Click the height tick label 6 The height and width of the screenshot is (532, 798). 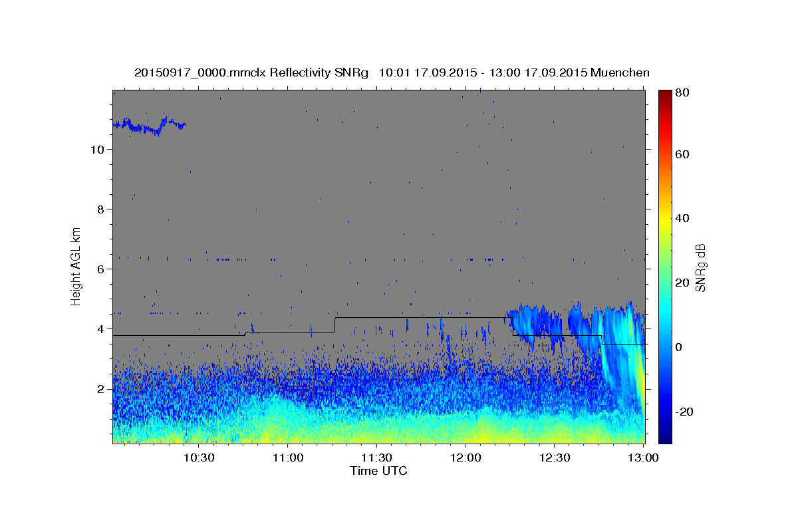100,269
